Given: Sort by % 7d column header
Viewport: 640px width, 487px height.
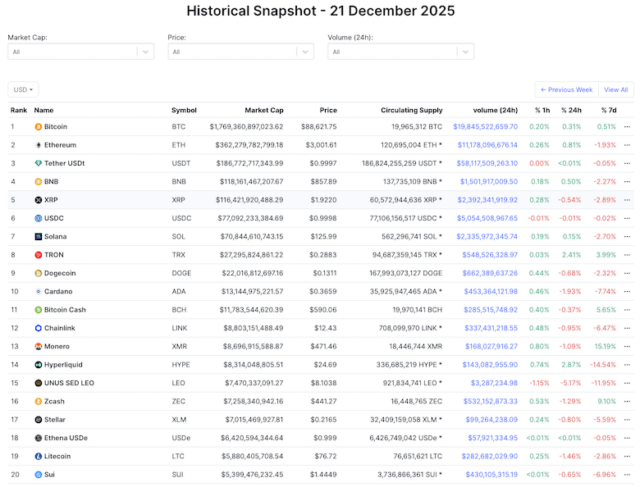Looking at the screenshot, I should coord(608,109).
